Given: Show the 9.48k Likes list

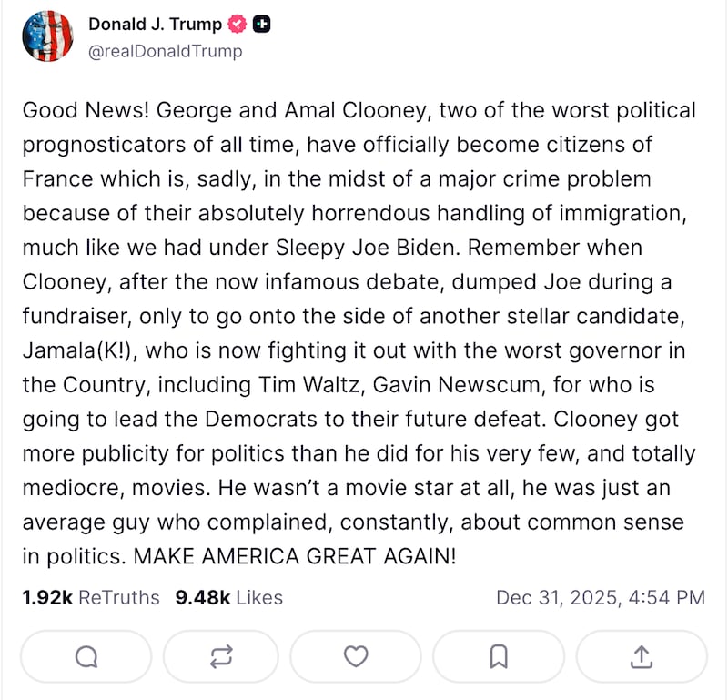Looking at the screenshot, I should click(228, 598).
